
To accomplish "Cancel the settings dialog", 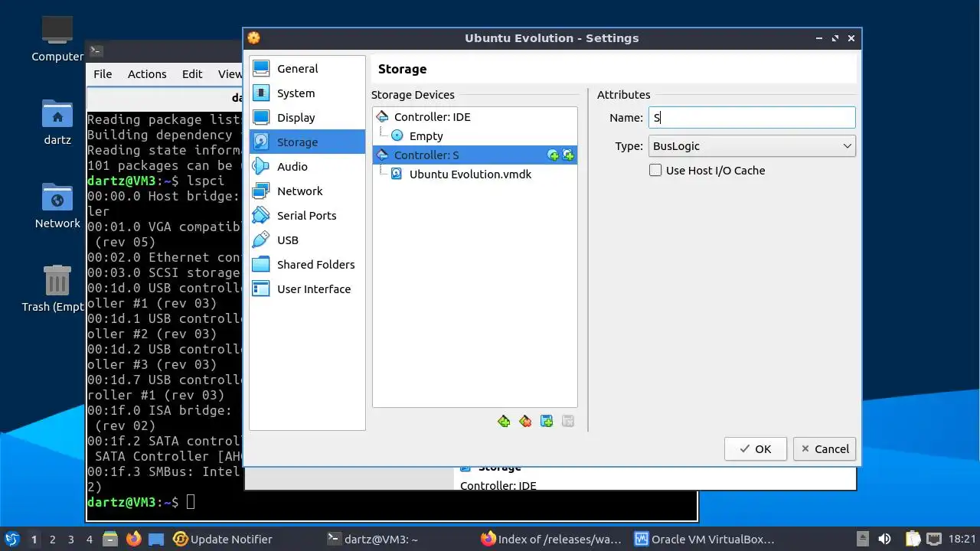I will [825, 449].
